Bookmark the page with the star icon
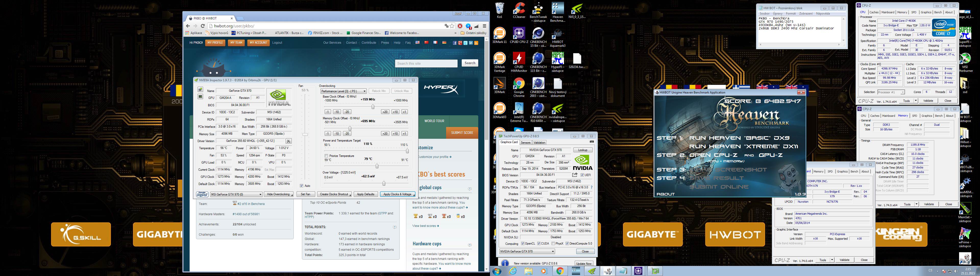This screenshot has width=980, height=276. click(452, 26)
